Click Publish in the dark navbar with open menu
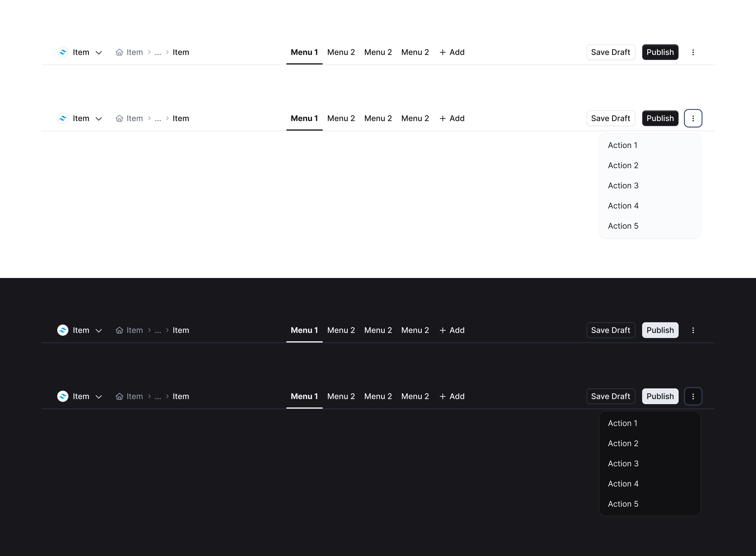The width and height of the screenshot is (756, 556). (660, 396)
